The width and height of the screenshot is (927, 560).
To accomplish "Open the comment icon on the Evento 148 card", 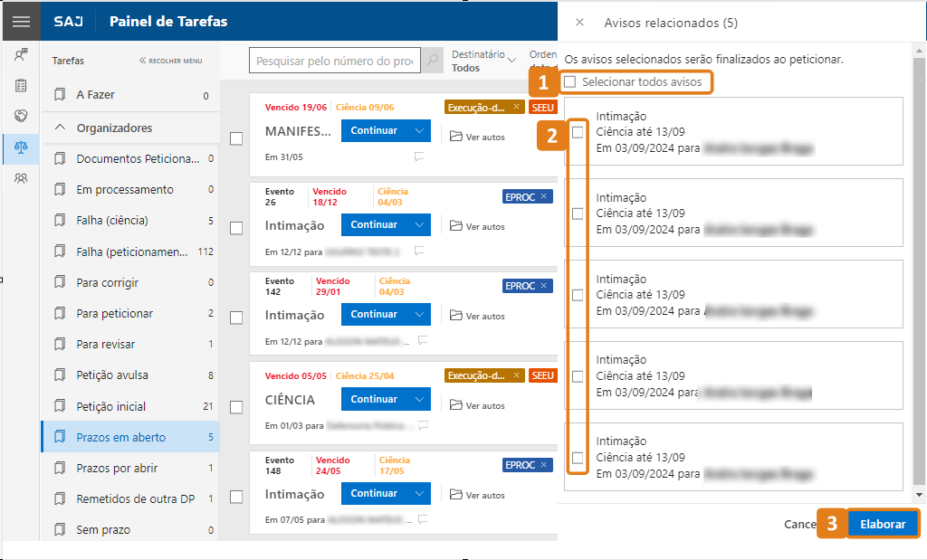I will (x=423, y=520).
